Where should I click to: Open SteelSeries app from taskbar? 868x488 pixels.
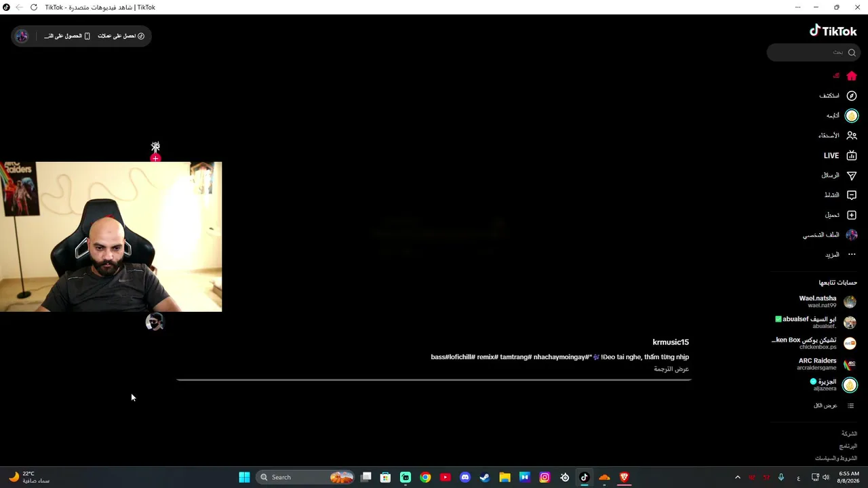(x=564, y=477)
